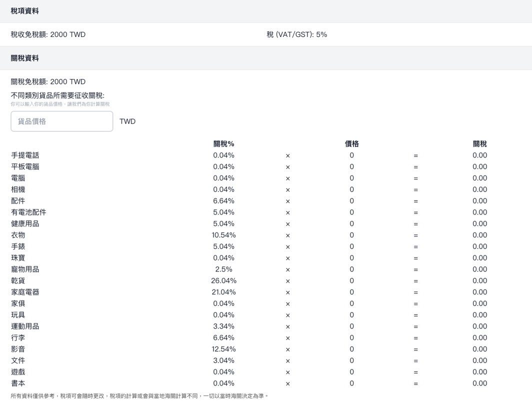Select the 關稅資料 section header
Viewport: 532px width, 405px height.
(25, 58)
